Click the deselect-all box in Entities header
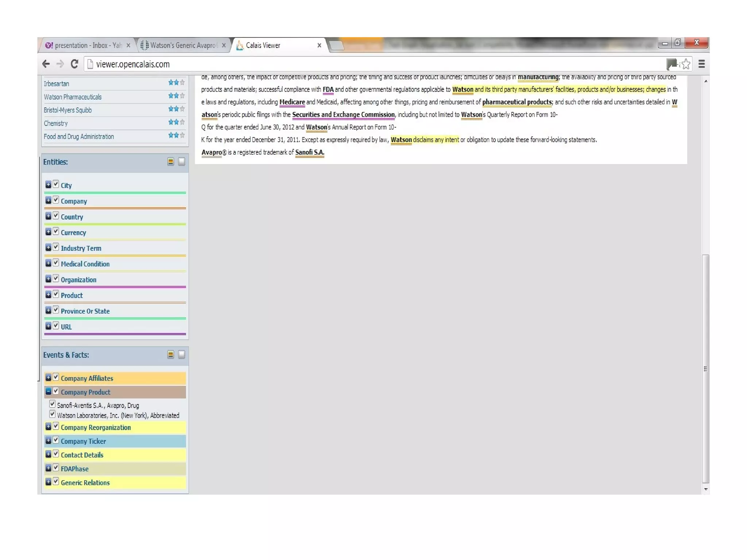The width and height of the screenshot is (747, 560). tap(181, 162)
